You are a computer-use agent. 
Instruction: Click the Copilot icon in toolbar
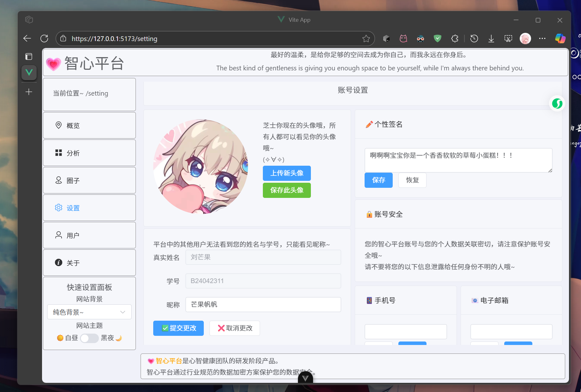(x=560, y=39)
